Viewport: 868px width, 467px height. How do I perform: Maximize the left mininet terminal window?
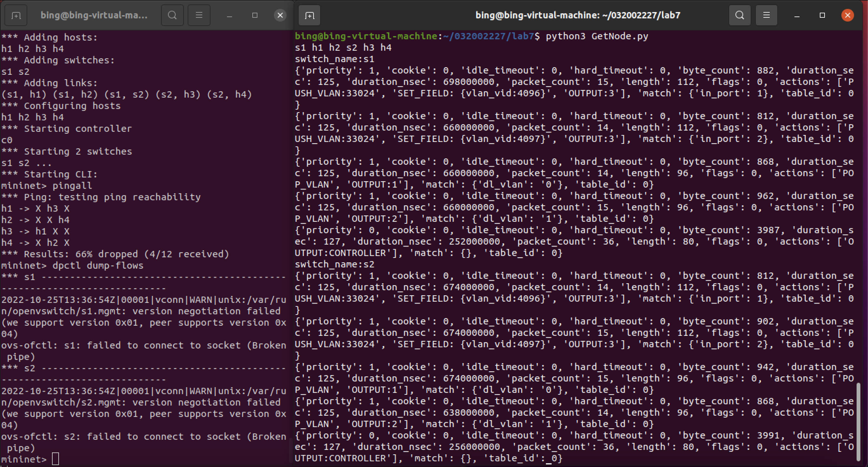255,16
